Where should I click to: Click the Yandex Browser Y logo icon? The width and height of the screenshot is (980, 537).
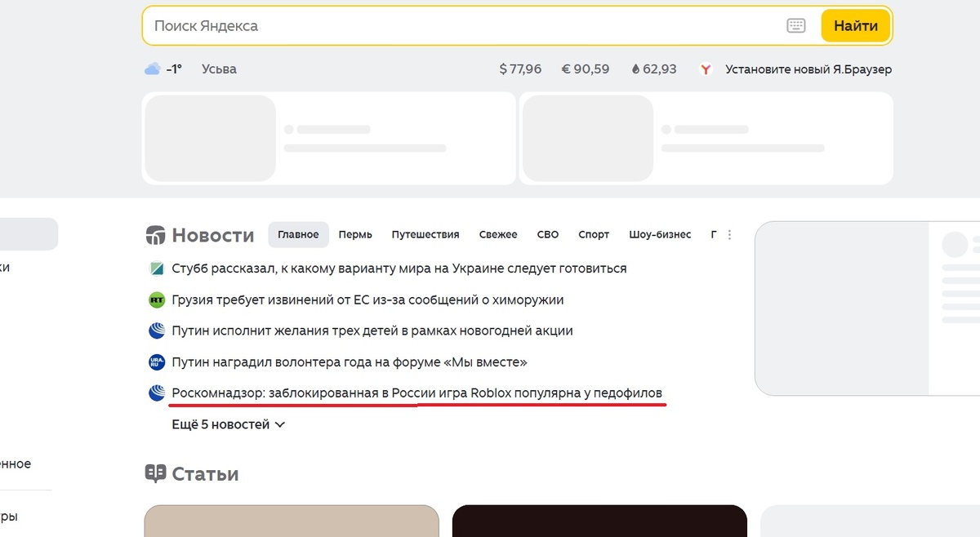click(706, 69)
